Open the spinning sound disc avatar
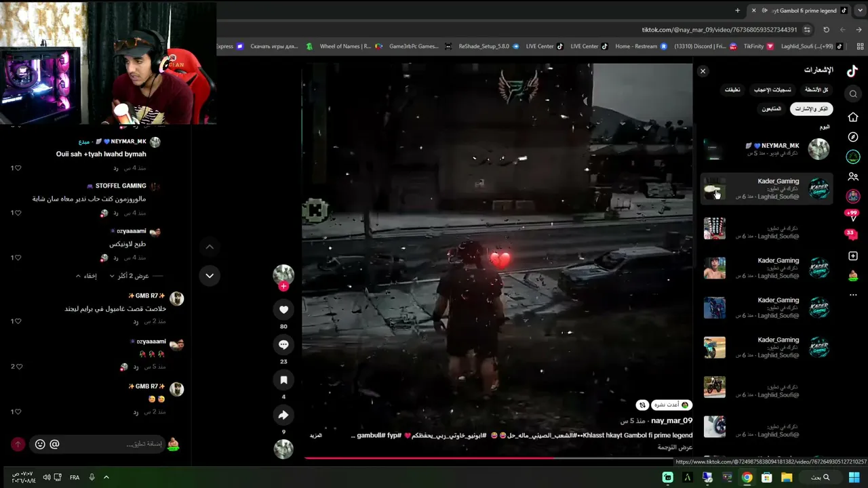This screenshot has height=488, width=868. pyautogui.click(x=283, y=449)
